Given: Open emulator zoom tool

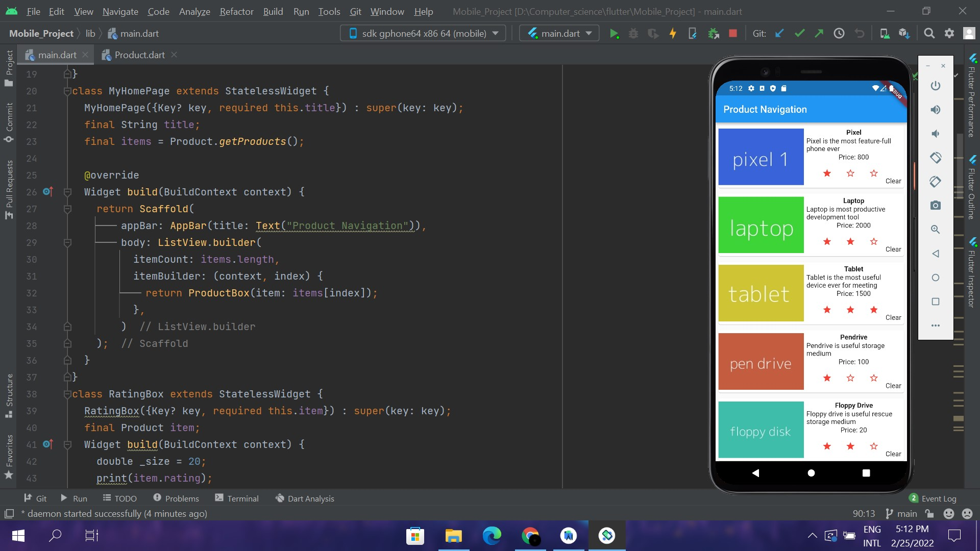Looking at the screenshot, I should (x=935, y=230).
